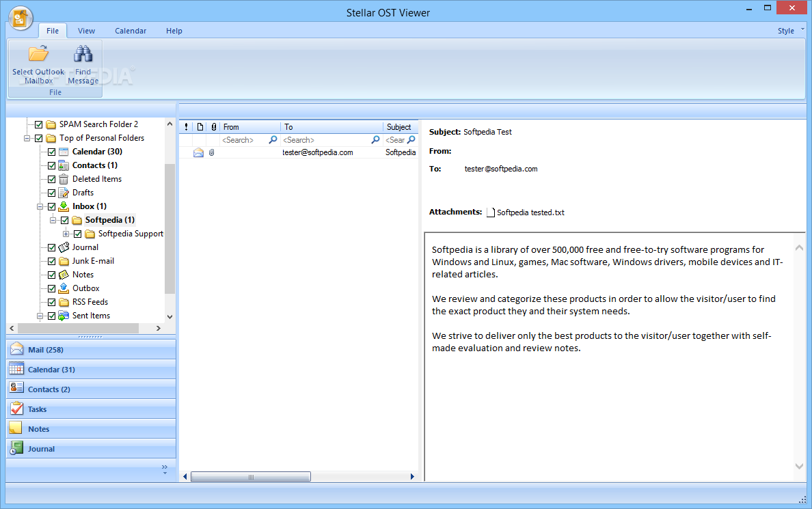Sort messages by To column
The width and height of the screenshot is (812, 509).
coord(331,127)
